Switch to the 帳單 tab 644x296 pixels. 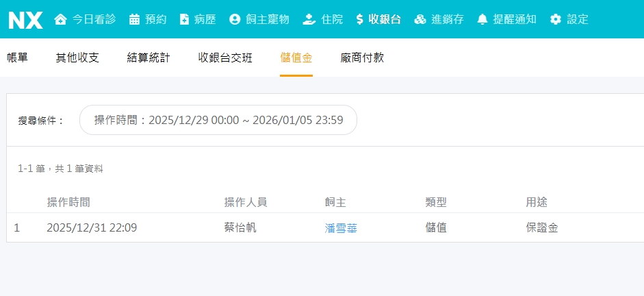click(x=17, y=58)
